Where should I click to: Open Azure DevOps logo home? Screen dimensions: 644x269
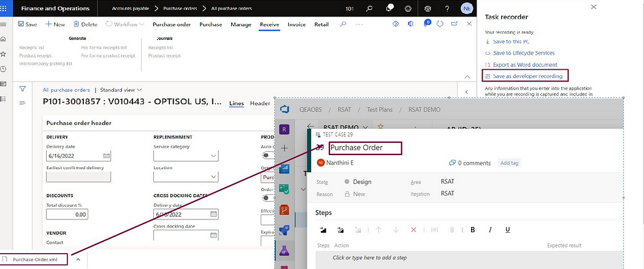[x=285, y=109]
